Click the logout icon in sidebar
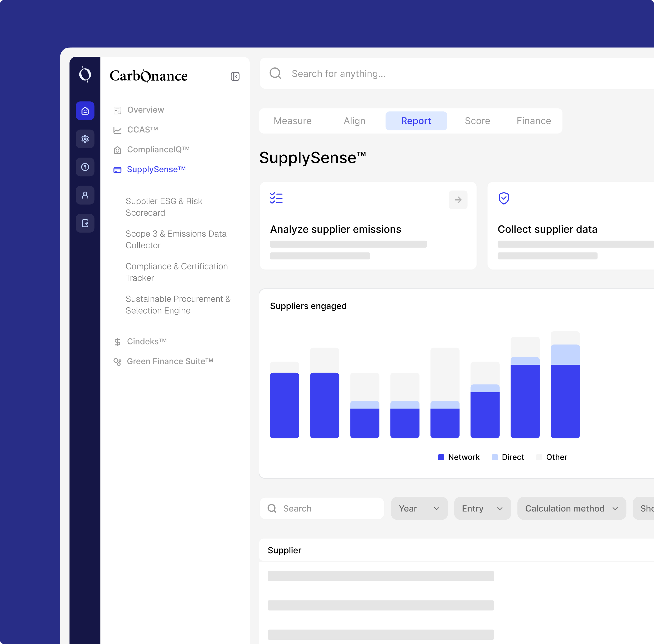The width and height of the screenshot is (654, 644). [85, 223]
